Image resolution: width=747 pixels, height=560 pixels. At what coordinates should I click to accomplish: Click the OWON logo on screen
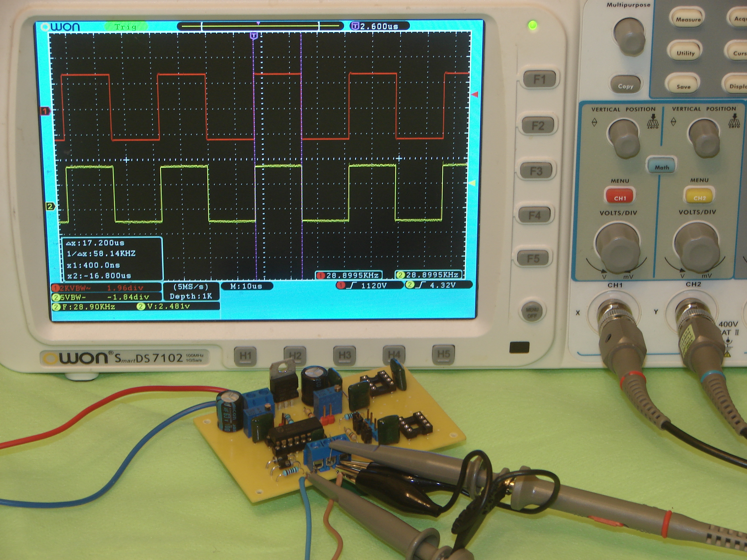pyautogui.click(x=60, y=27)
